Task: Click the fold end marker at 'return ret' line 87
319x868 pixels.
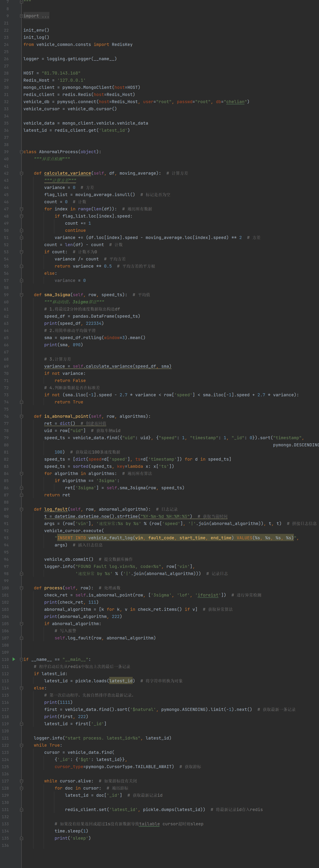Action: coord(21,495)
